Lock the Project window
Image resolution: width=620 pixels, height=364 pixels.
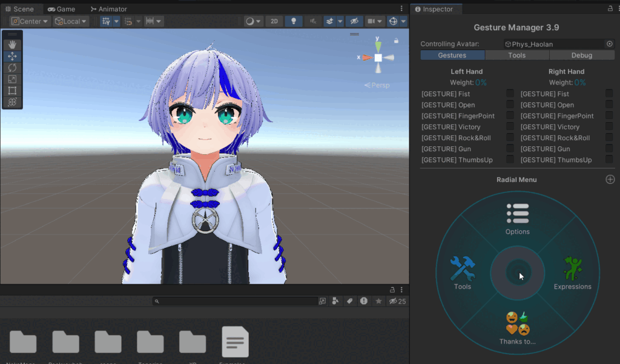pos(392,290)
